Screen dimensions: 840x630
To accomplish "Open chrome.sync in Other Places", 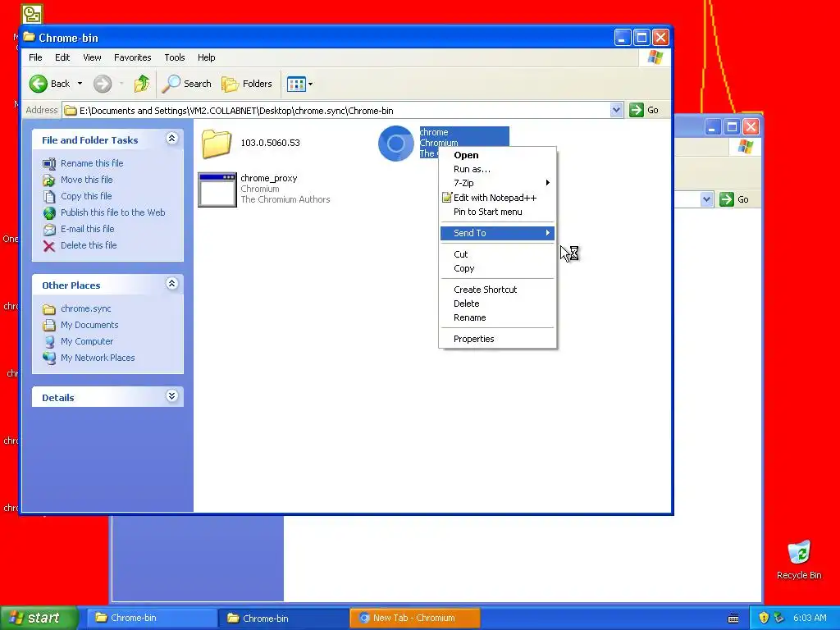I will [x=85, y=308].
